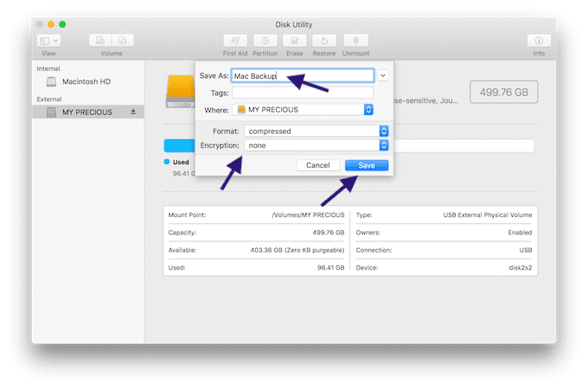Click the orange external drive icon
Viewport: 588px width, 389px height.
click(x=181, y=91)
